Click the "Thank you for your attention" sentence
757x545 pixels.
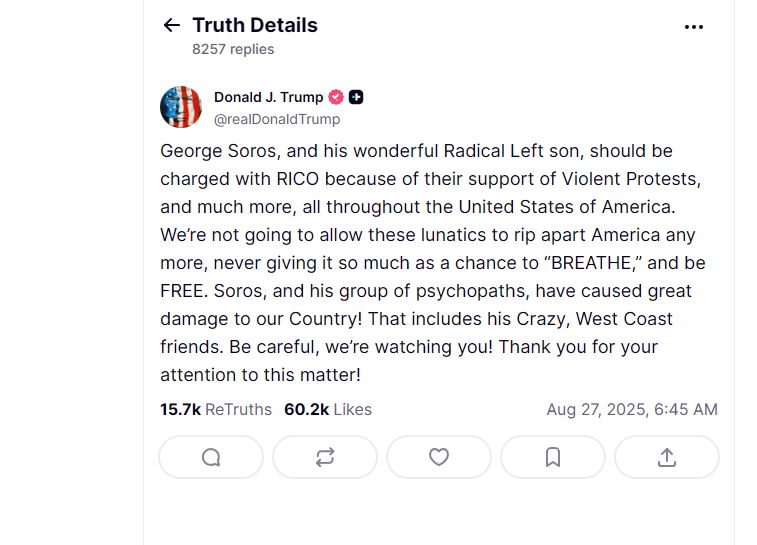click(578, 347)
